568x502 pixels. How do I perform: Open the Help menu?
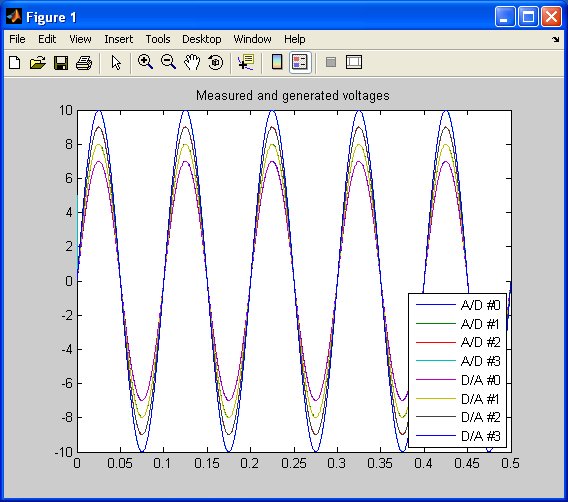[x=295, y=39]
